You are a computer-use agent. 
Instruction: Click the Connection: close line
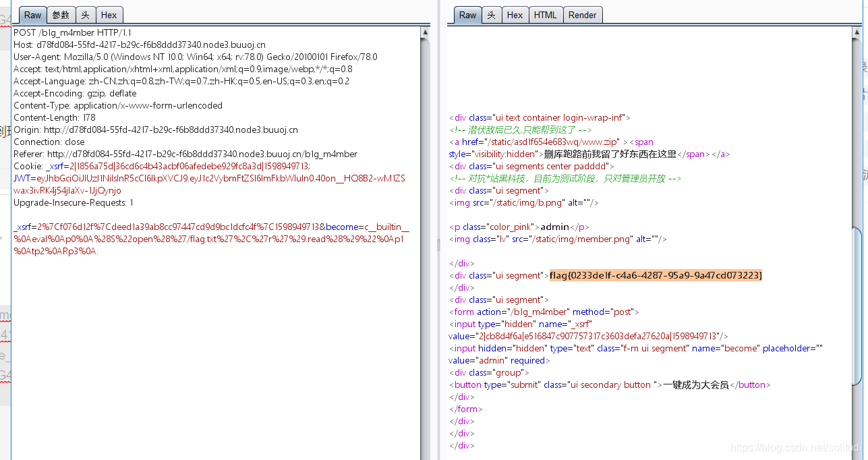click(49, 142)
